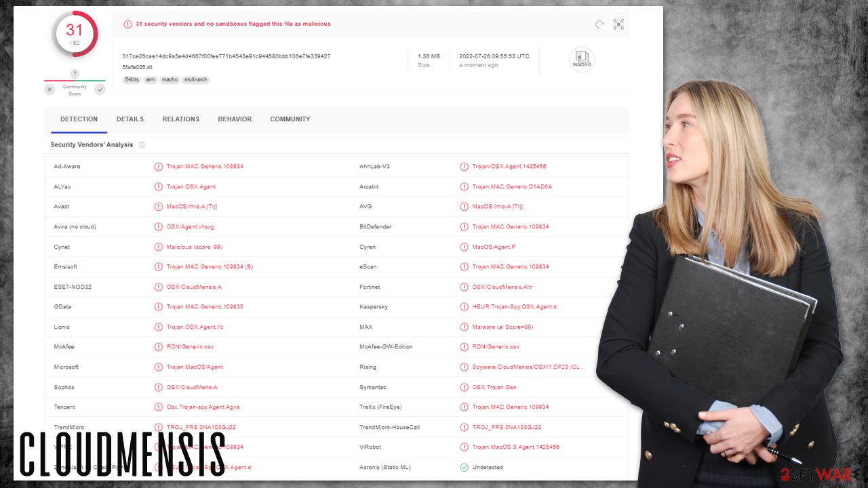The width and height of the screenshot is (868, 488).
Task: Click the 31/62 detection score circle
Action: click(x=75, y=34)
